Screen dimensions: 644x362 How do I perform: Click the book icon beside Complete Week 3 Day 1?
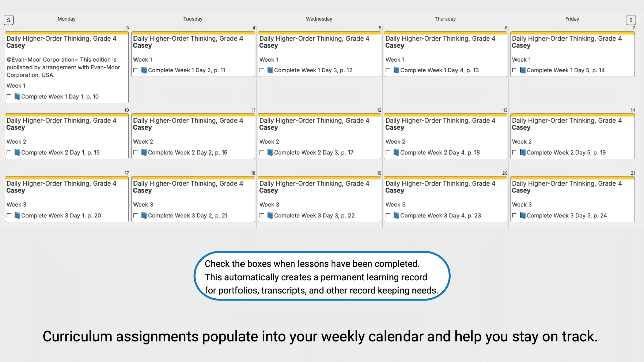coord(18,215)
